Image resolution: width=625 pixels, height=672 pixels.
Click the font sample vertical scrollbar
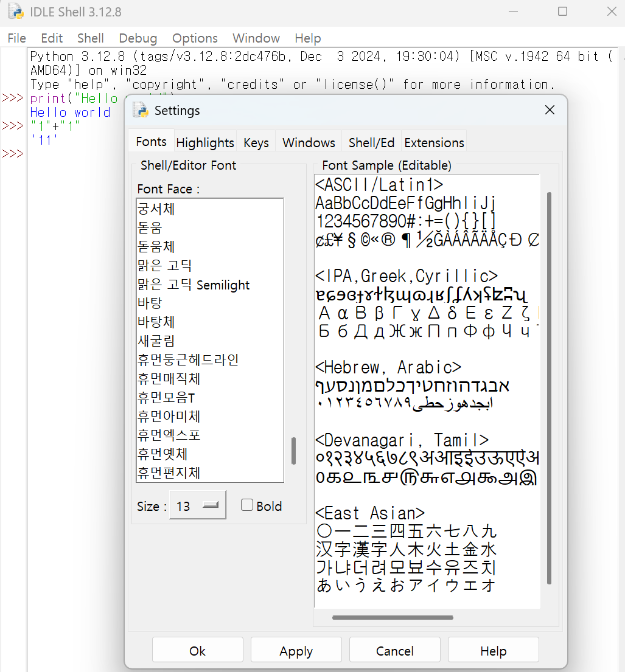tap(549, 388)
